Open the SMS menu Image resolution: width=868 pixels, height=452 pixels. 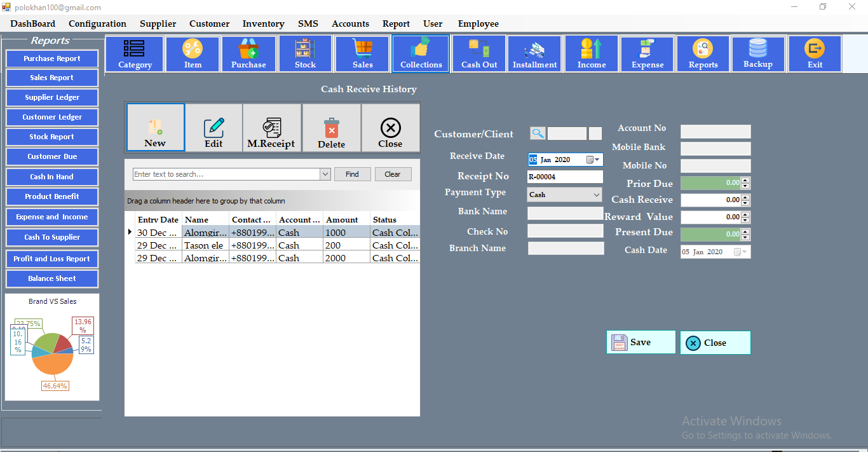[308, 24]
